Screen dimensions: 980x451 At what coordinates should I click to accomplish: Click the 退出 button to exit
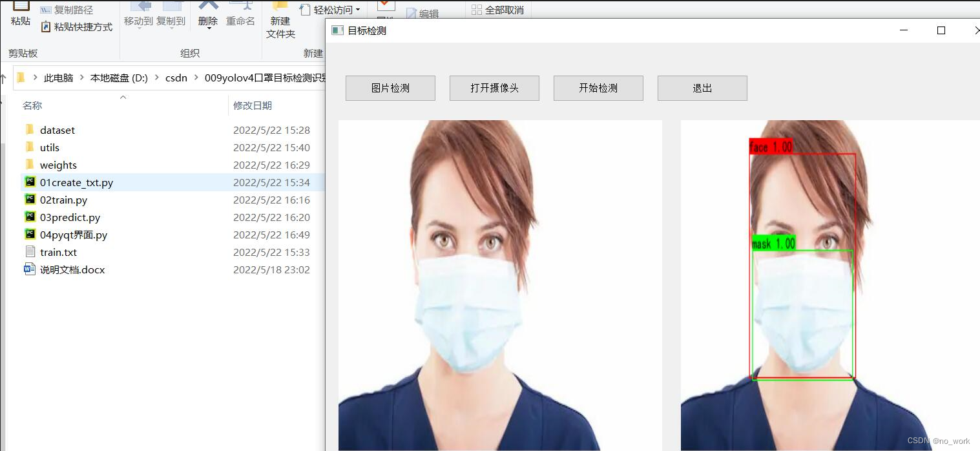tap(702, 88)
